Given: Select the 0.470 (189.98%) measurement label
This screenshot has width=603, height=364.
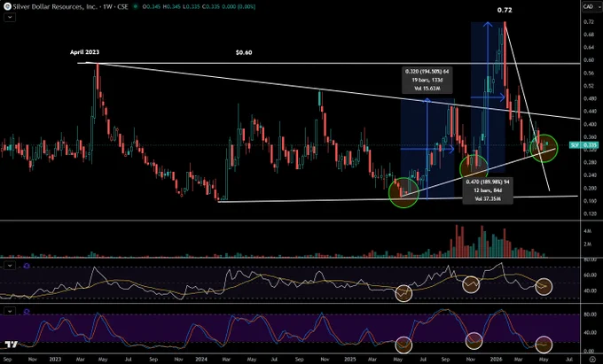Looking at the screenshot, I should coord(487,190).
